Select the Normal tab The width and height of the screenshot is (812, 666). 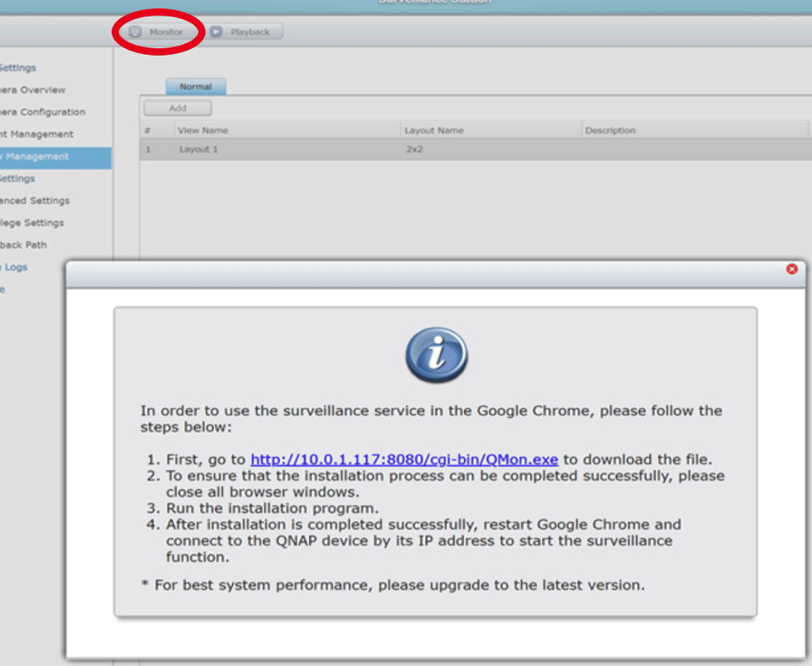point(196,87)
